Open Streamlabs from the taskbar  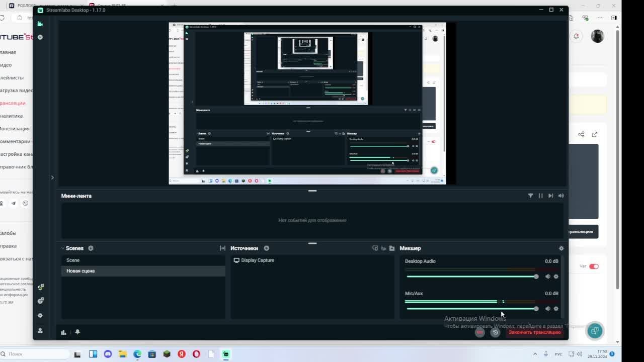[226, 354]
